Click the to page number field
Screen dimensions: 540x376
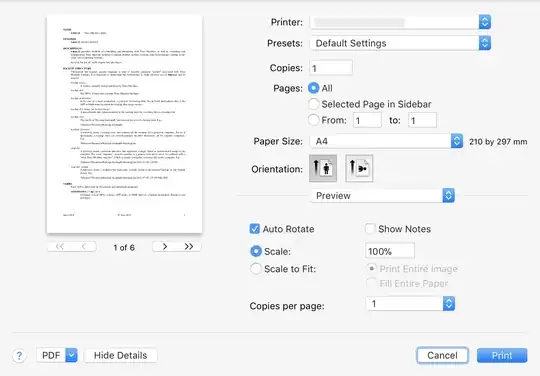(423, 120)
